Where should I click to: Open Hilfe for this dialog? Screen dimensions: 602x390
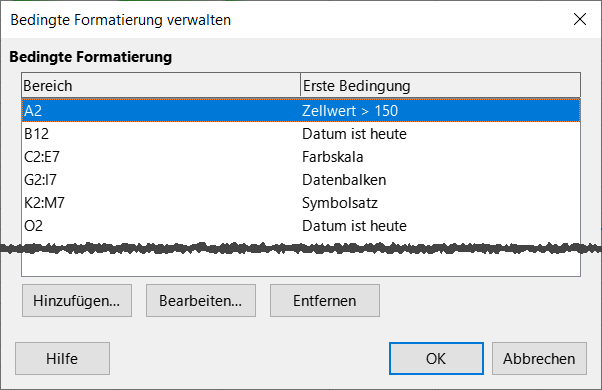click(x=62, y=359)
